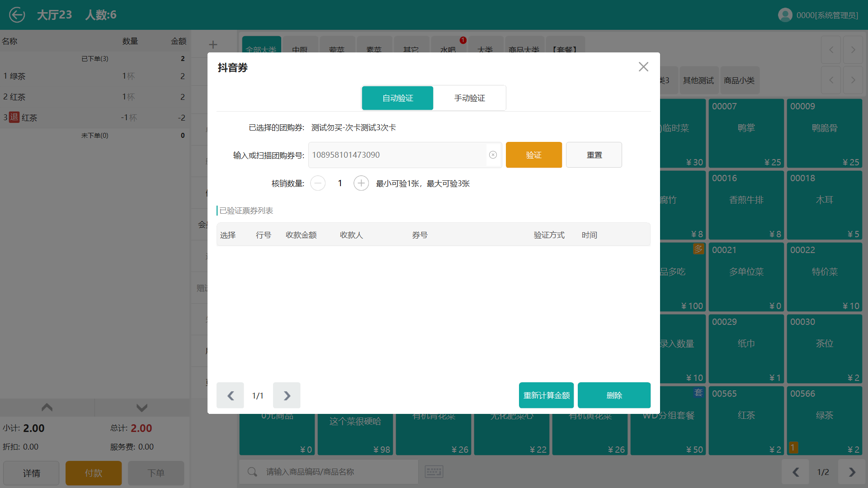Add 红茶 product tile 00565
Viewport: 868px width, 488px height.
[746, 421]
